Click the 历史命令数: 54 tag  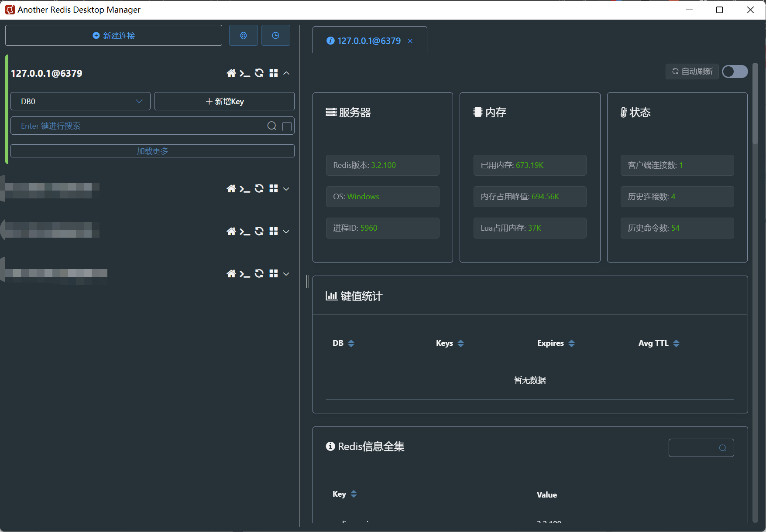(677, 228)
